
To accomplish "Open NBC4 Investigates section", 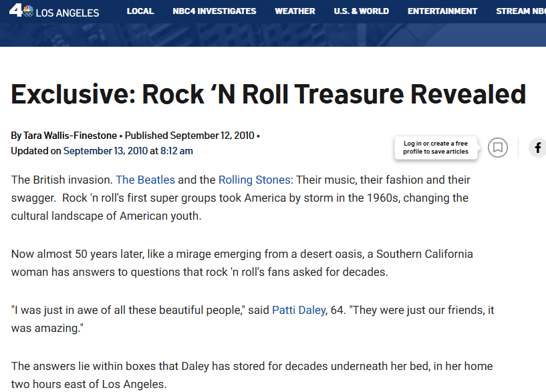I will 215,11.
